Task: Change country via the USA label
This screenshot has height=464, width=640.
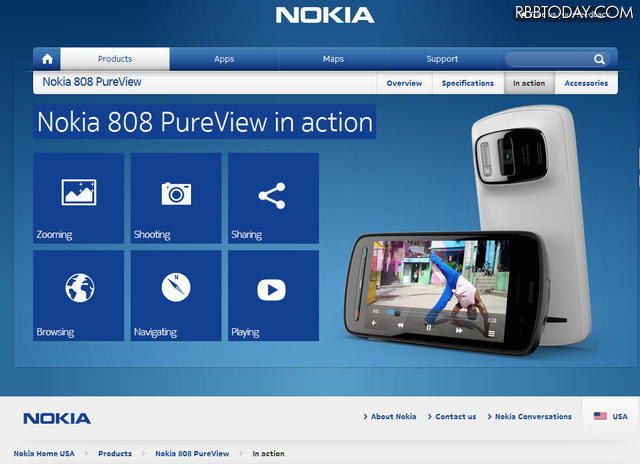Action: coord(620,417)
